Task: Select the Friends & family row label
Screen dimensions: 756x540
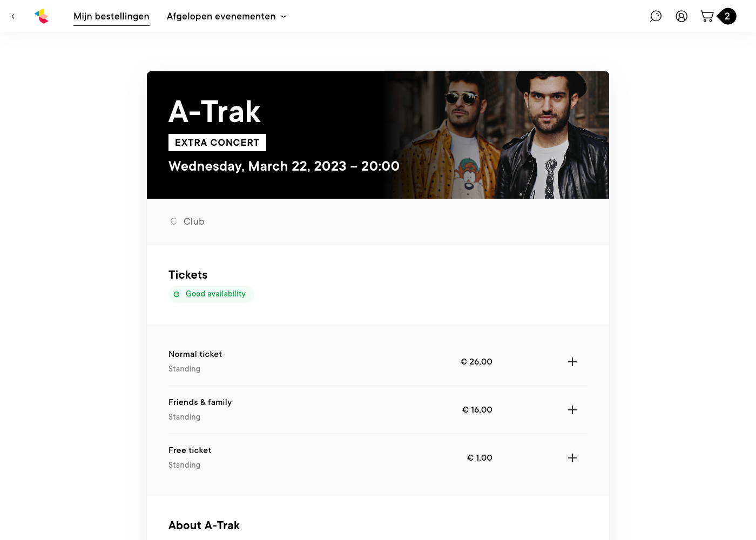Action: pos(200,402)
